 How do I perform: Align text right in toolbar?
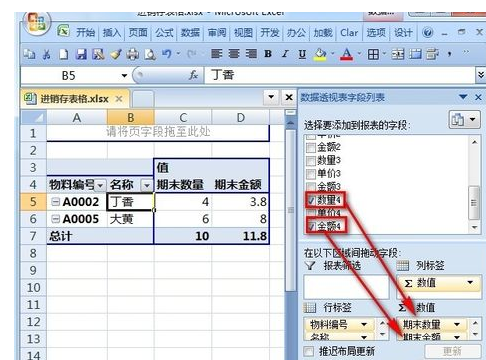pos(251,53)
